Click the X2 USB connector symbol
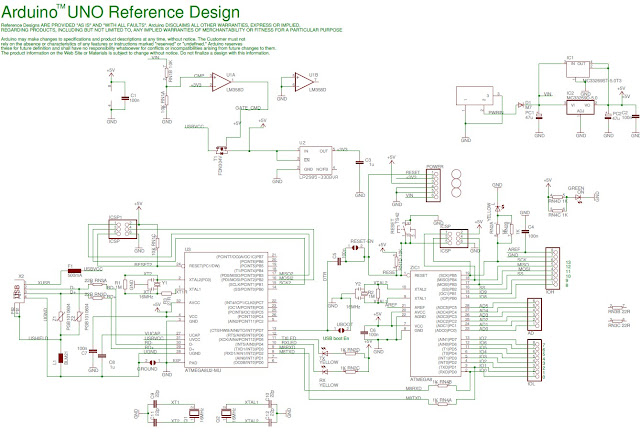The width and height of the screenshot is (640, 437). (x=18, y=291)
